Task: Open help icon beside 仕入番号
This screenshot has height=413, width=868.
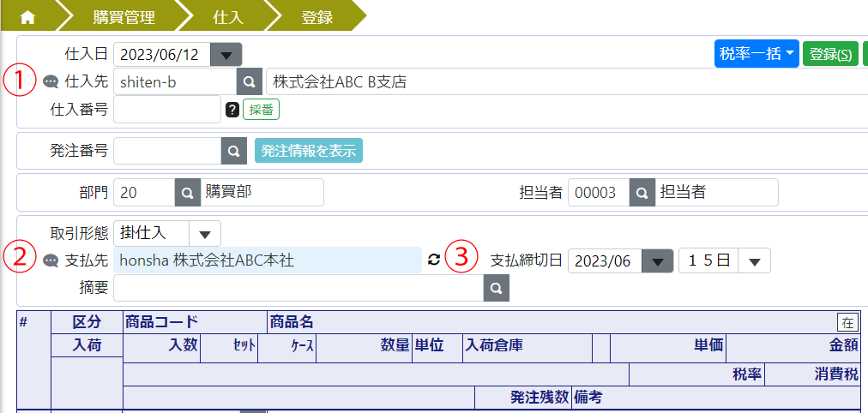Action: tap(232, 110)
